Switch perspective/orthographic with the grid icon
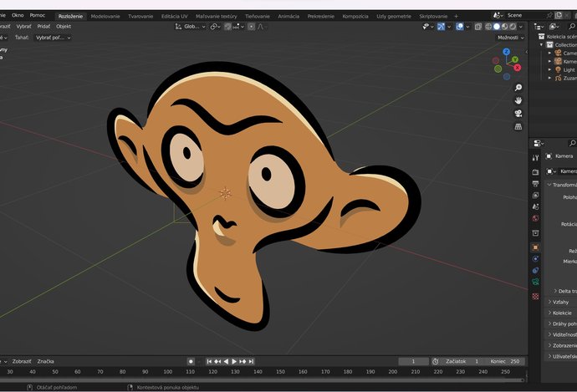Image resolution: width=577 pixels, height=392 pixels. click(x=518, y=127)
